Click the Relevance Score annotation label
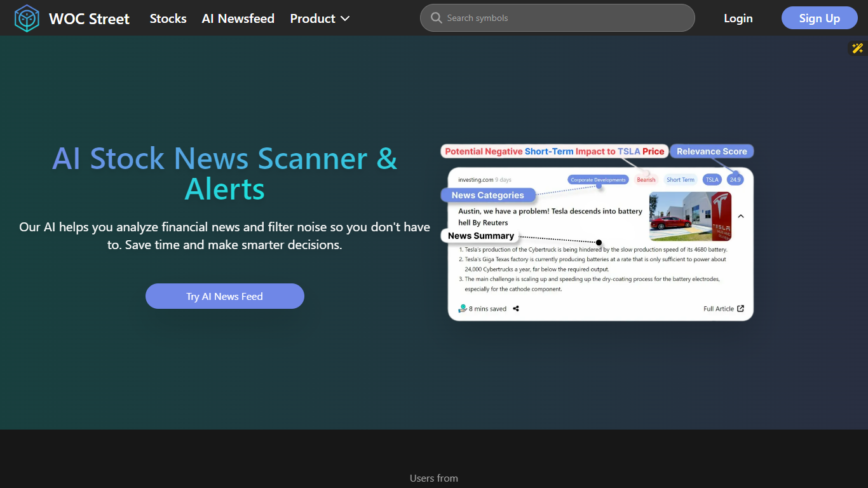The width and height of the screenshot is (868, 488). 712,151
